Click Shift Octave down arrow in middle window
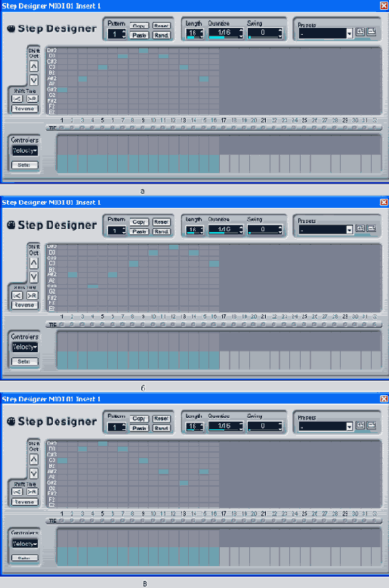 click(x=34, y=277)
